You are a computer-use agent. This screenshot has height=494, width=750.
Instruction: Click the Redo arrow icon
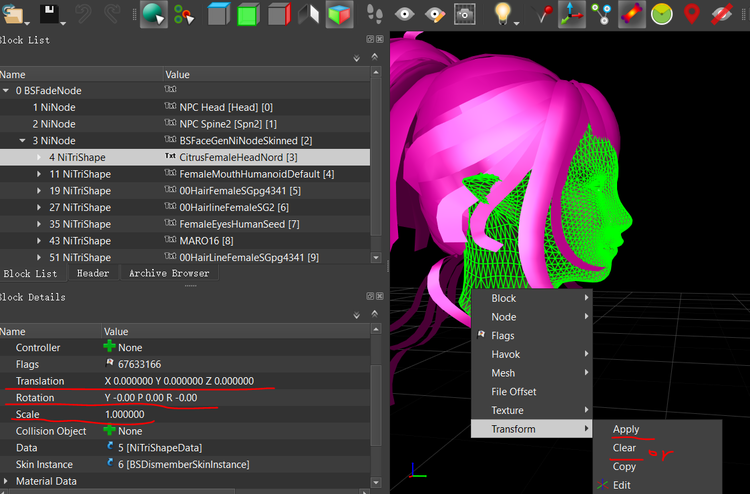pyautogui.click(x=113, y=13)
